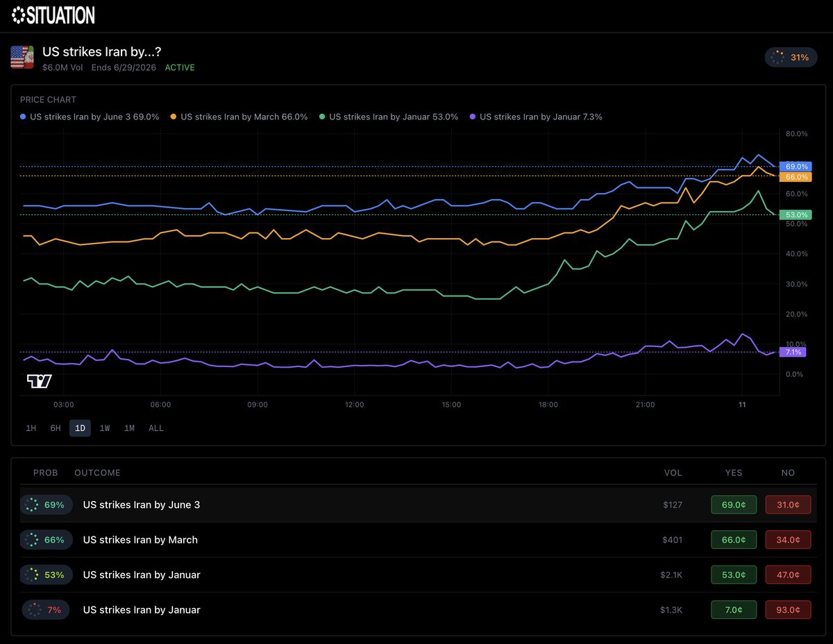This screenshot has width=833, height=644.
Task: Buy NO at 31.0¢ for June 3
Action: pyautogui.click(x=788, y=505)
